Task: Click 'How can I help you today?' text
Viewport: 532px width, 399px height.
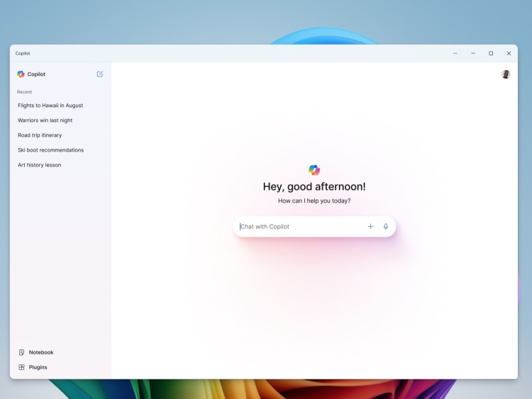Action: tap(314, 201)
